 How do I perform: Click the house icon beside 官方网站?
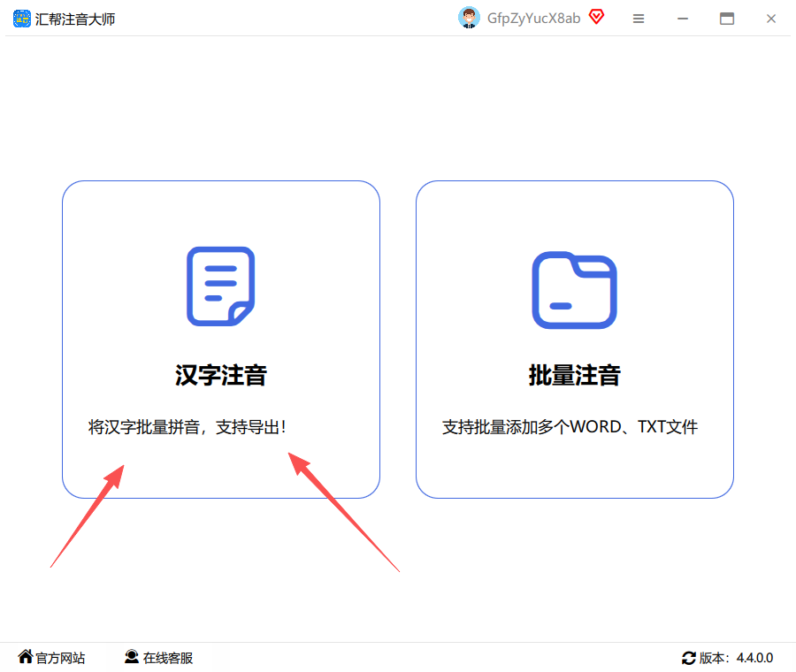[26, 656]
